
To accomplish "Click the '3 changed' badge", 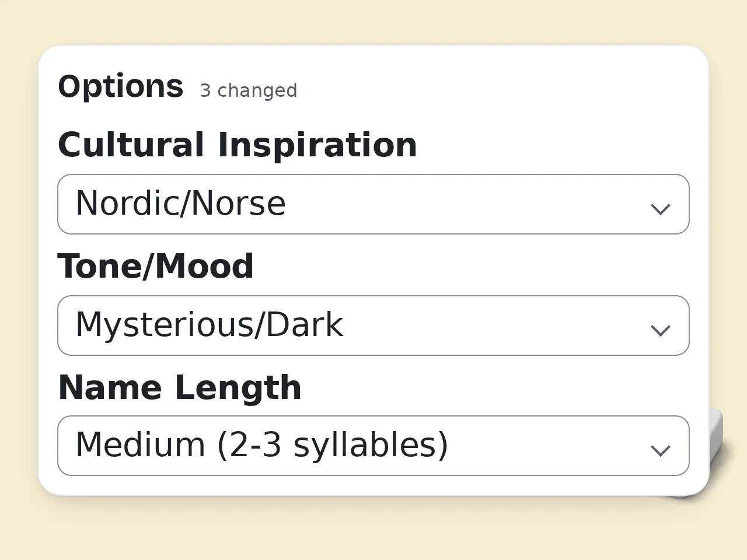I will tap(249, 90).
